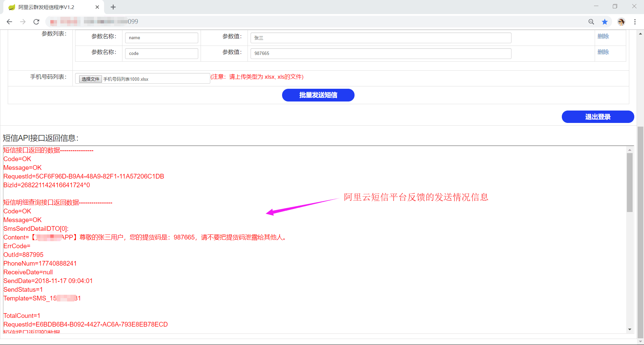Focus the 参数值 field containing 987665
The image size is (644, 345).
[381, 54]
